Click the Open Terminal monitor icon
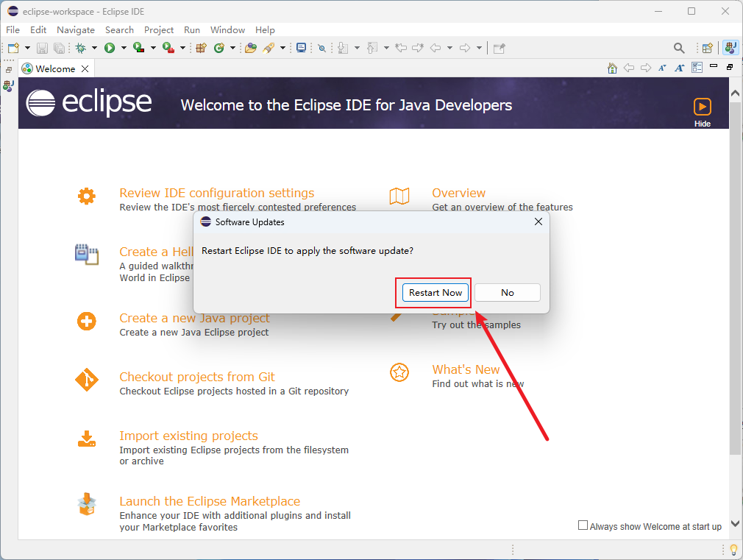This screenshot has width=743, height=560. coord(301,48)
